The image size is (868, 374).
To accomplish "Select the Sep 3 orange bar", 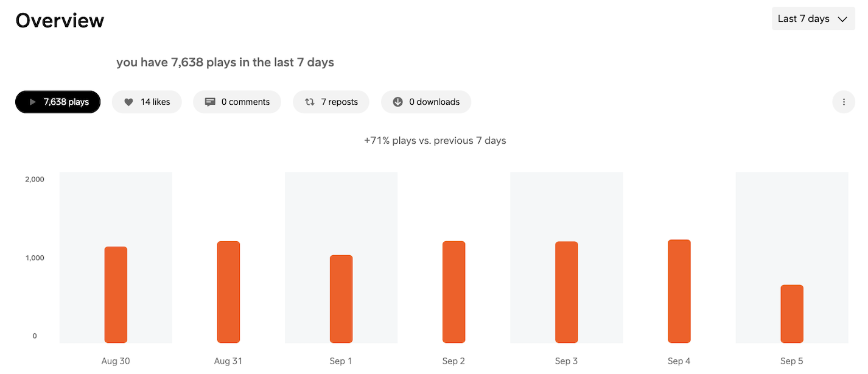I will click(567, 292).
